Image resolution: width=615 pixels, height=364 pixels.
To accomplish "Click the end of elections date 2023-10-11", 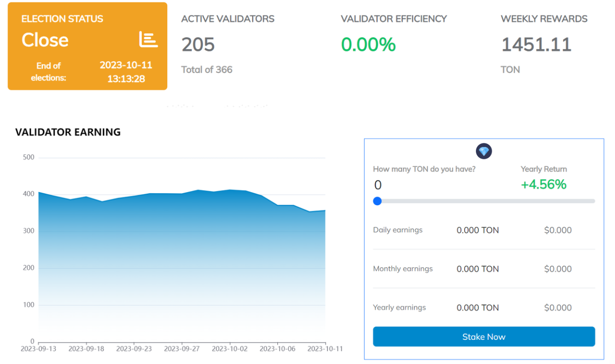I will click(126, 65).
